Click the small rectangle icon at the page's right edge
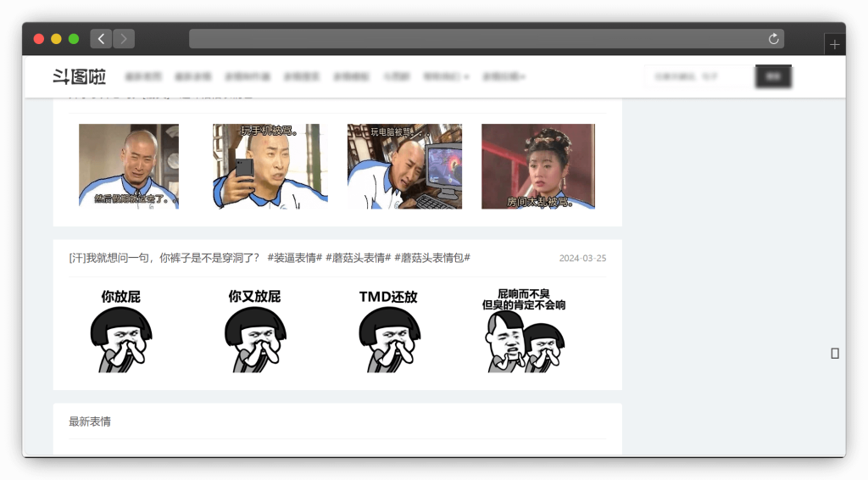868x480 pixels. pos(835,354)
